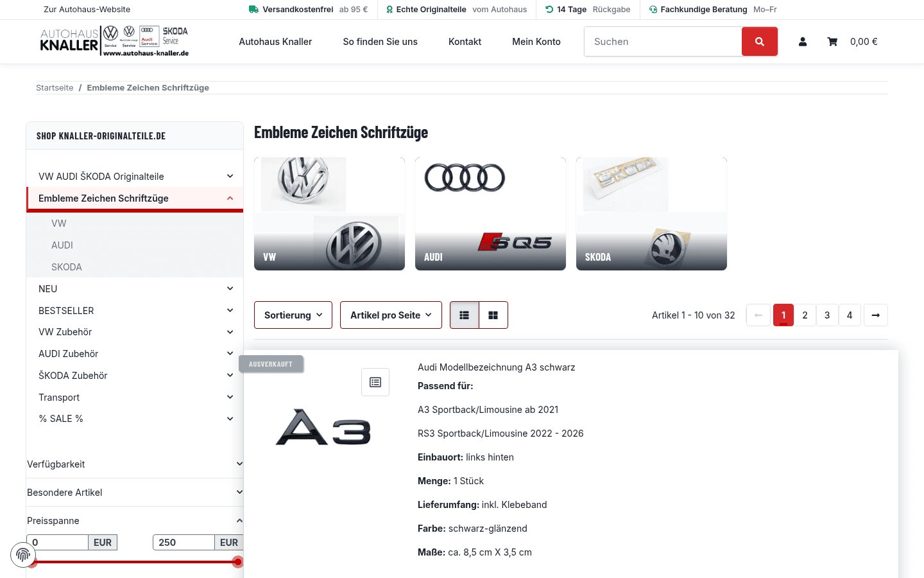The width and height of the screenshot is (924, 578).
Task: Click the SHOP KNALLER-ORIGINALTEILE.DE sidebar header
Action: tap(135, 136)
